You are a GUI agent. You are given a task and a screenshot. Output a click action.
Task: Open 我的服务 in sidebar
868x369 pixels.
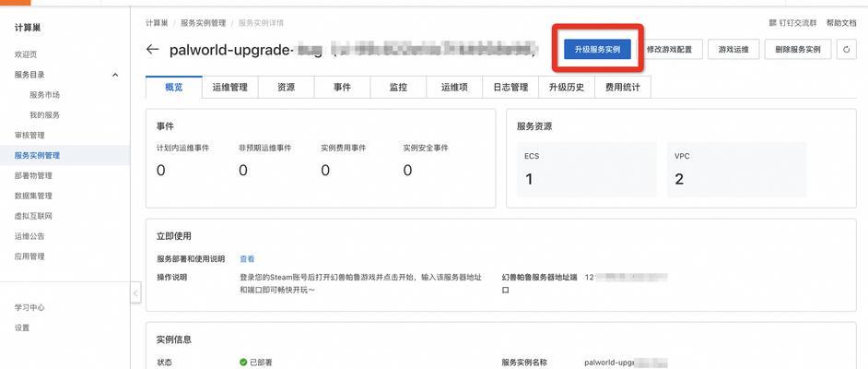(x=44, y=115)
